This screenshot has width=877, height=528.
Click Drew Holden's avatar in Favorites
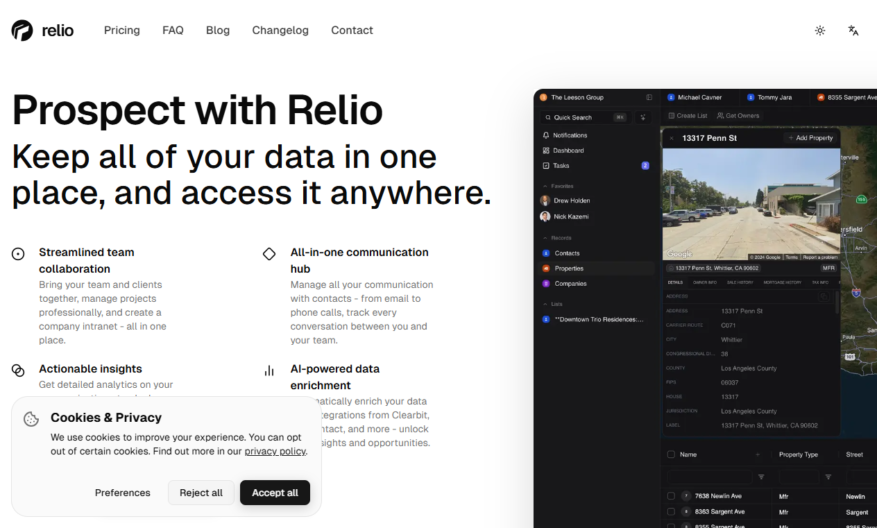click(545, 200)
